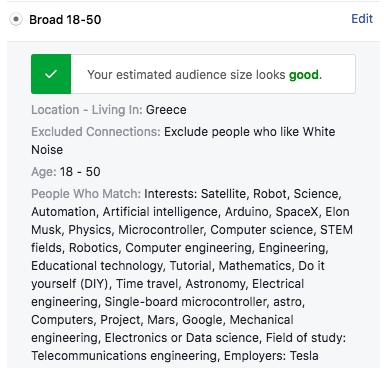Screen dimensions: 384x368
Task: Click the green checkmark icon
Action: (51, 74)
